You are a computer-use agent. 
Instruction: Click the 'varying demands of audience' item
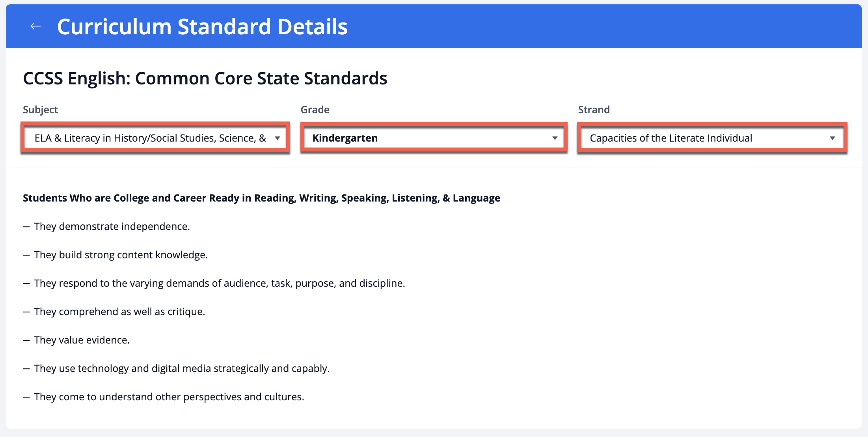(x=219, y=283)
